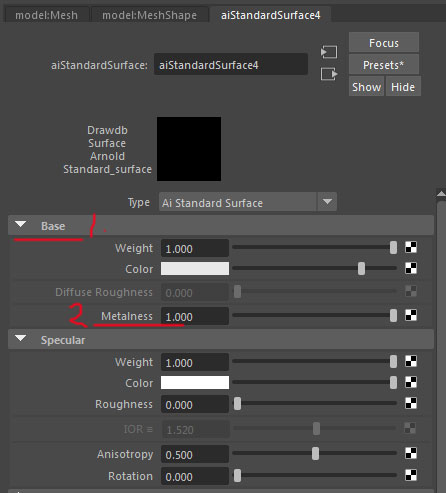Switch to the model:Mesh tab
Screen dimensions: 446x493
coord(46,15)
